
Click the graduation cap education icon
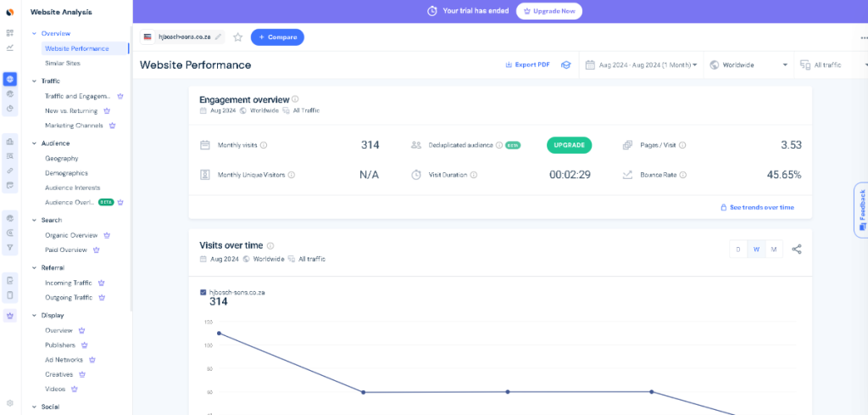(x=565, y=64)
